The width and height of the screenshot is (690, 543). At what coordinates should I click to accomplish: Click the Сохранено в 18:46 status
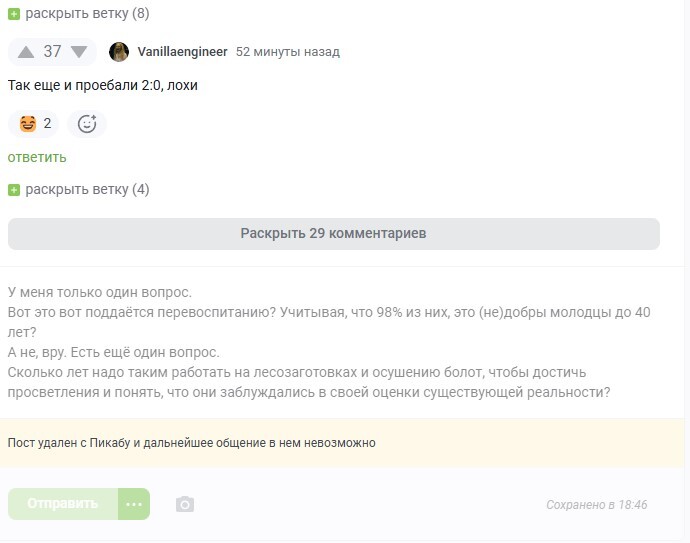pyautogui.click(x=596, y=505)
